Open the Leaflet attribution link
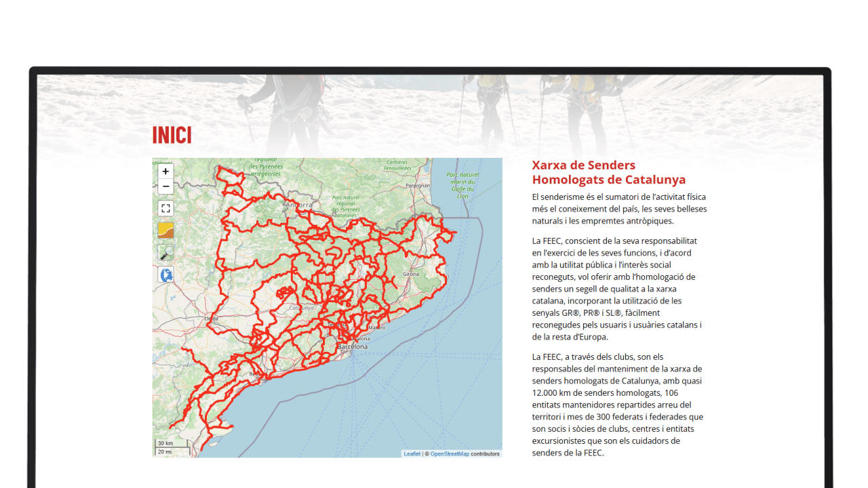The width and height of the screenshot is (868, 488). [x=412, y=453]
